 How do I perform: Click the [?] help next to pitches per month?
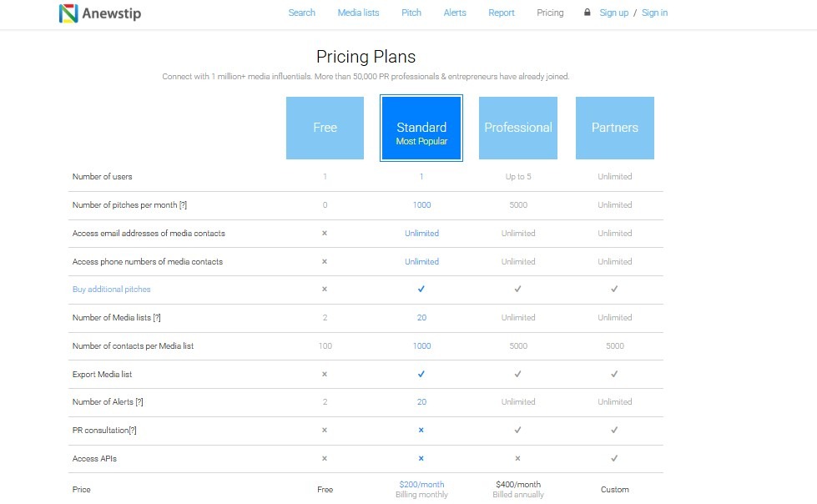[183, 204]
